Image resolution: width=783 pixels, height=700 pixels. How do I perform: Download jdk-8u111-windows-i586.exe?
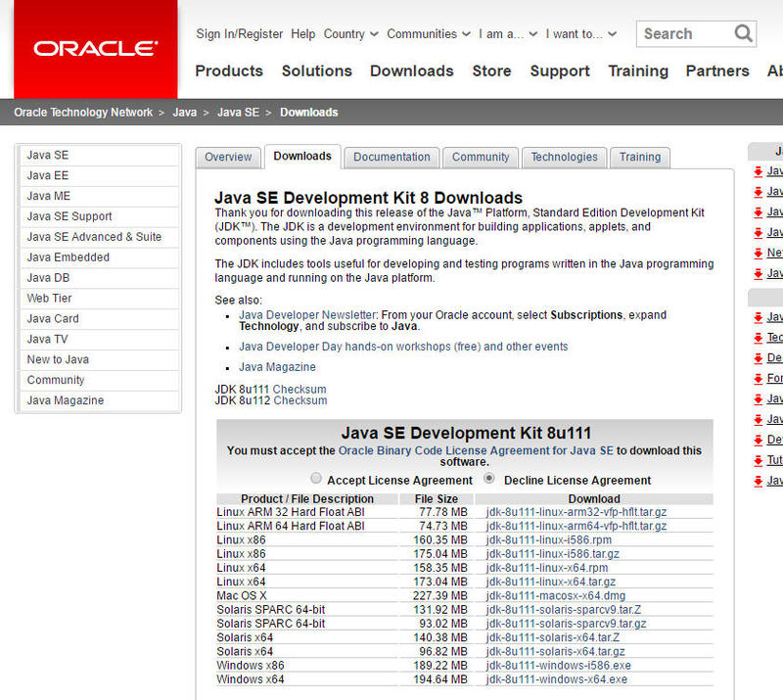click(558, 666)
